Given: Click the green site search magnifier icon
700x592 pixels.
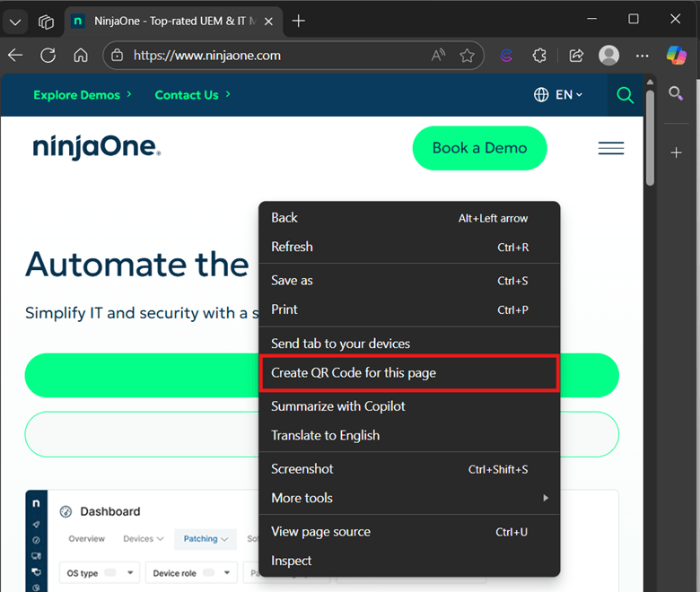Looking at the screenshot, I should coord(625,95).
